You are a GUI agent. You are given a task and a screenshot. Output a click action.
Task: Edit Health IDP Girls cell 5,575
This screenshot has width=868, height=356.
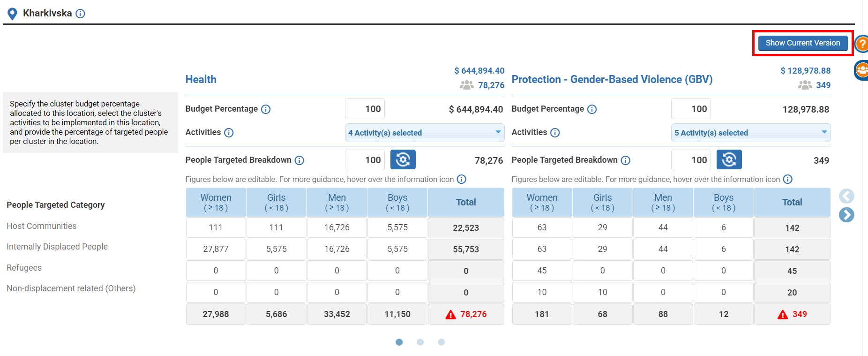point(277,249)
